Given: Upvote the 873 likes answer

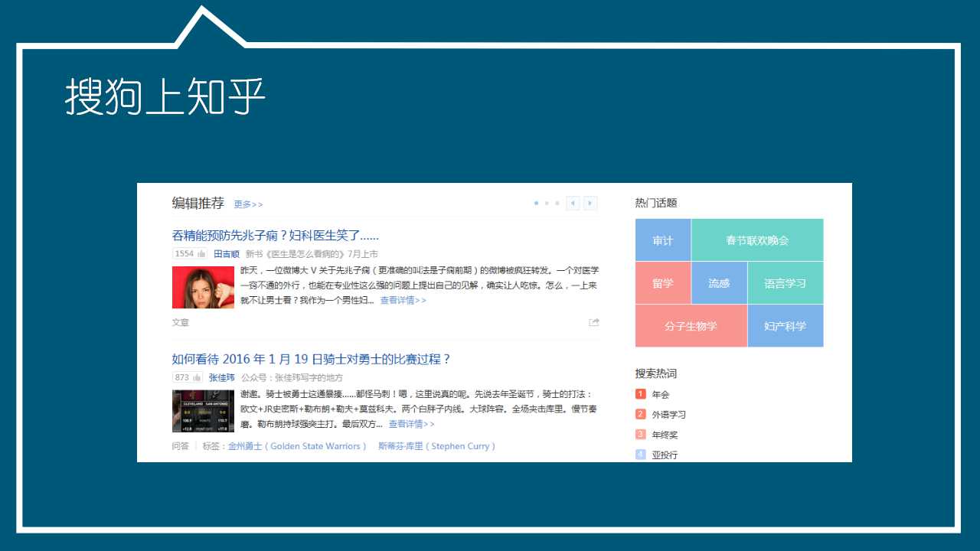Looking at the screenshot, I should click(188, 378).
